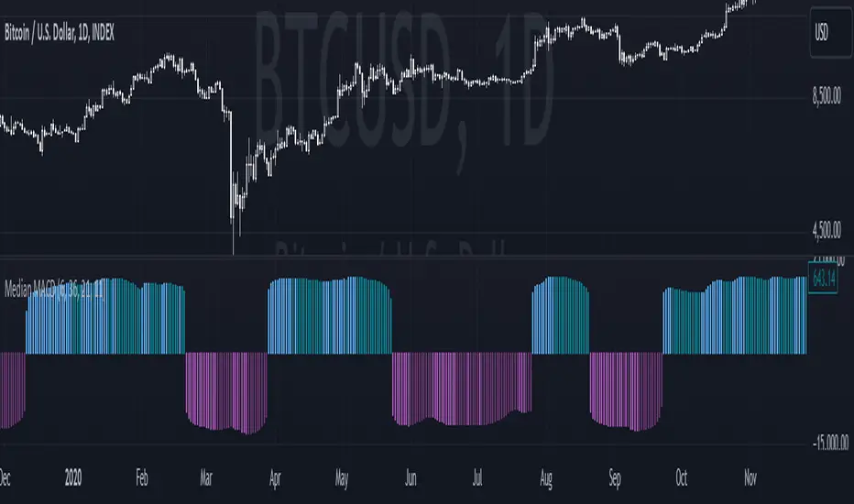Click the Aug time axis label
The height and width of the screenshot is (504, 854).
point(546,478)
